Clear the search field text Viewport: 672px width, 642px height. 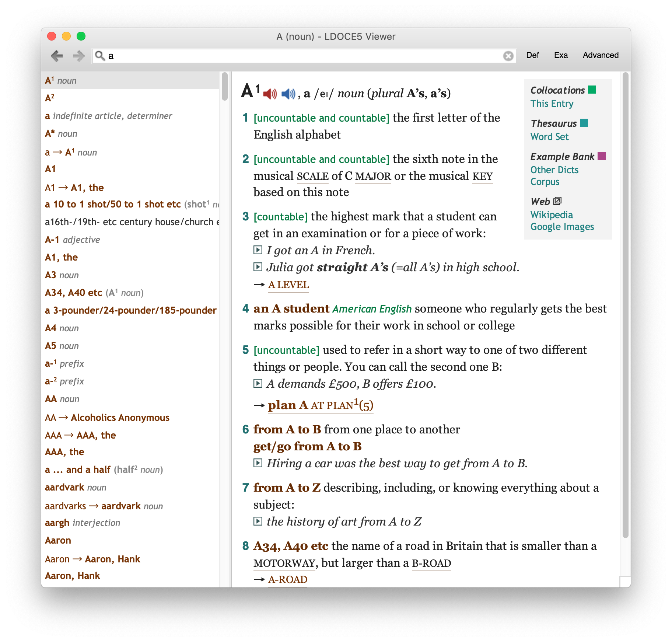[508, 56]
